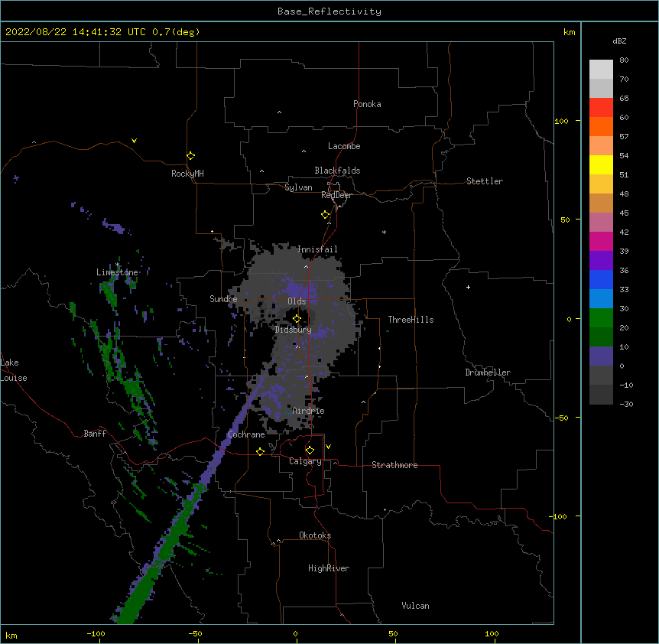
Task: Click the Didsbury town label
Action: pos(294,330)
